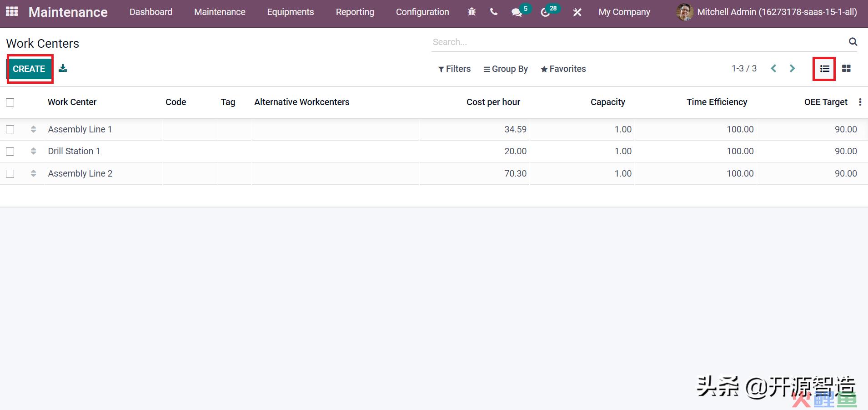868x410 pixels.
Task: Open the Assembly Line 2 record
Action: pos(80,173)
